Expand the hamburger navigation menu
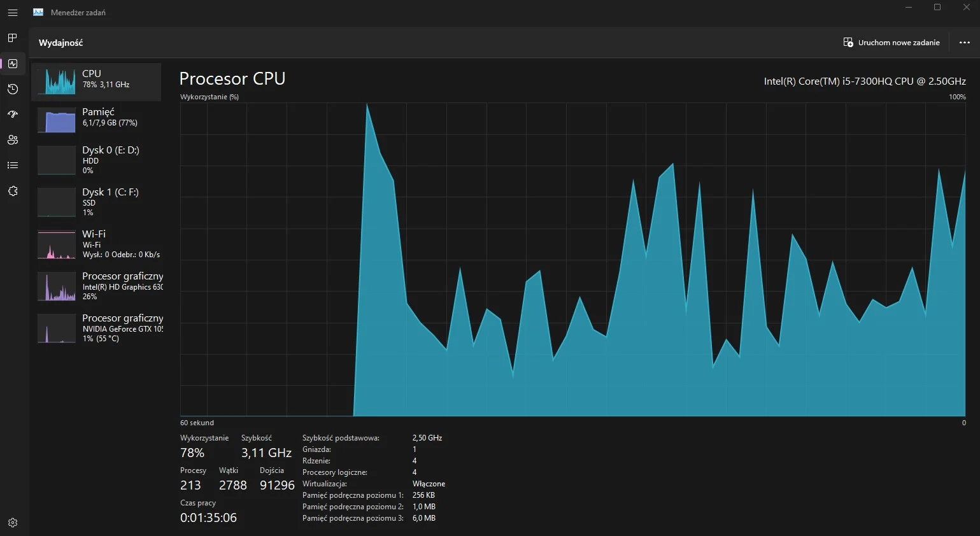 13,13
